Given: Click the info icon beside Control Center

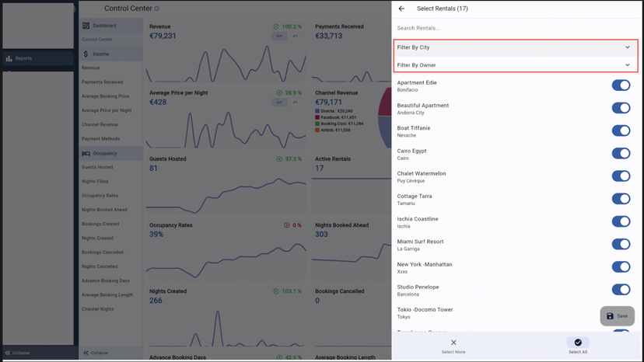Looking at the screenshot, I should tap(157, 9).
